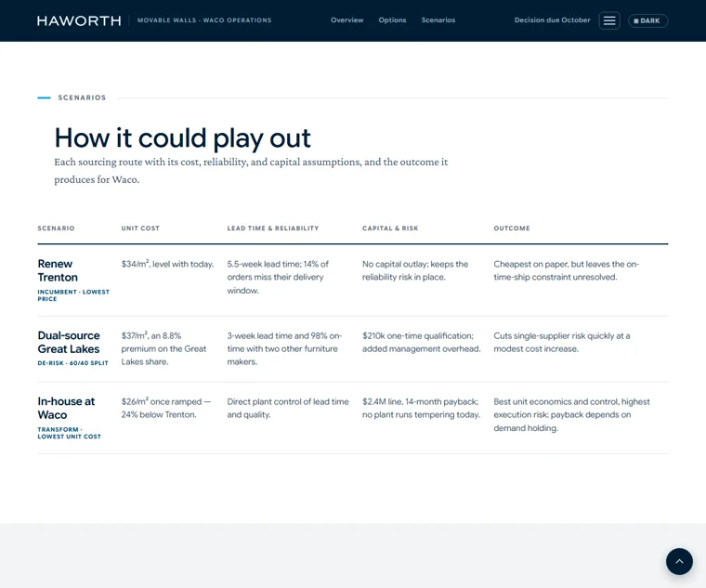Click '$2.4M line, 14-month payback' cell

point(421,408)
